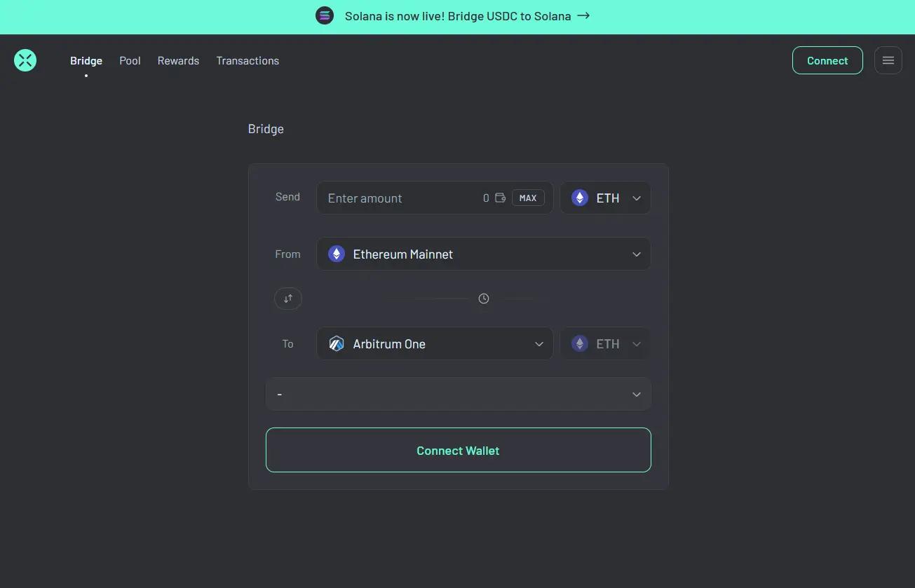
Task: Click the Arbitrum One chain icon
Action: tap(337, 344)
